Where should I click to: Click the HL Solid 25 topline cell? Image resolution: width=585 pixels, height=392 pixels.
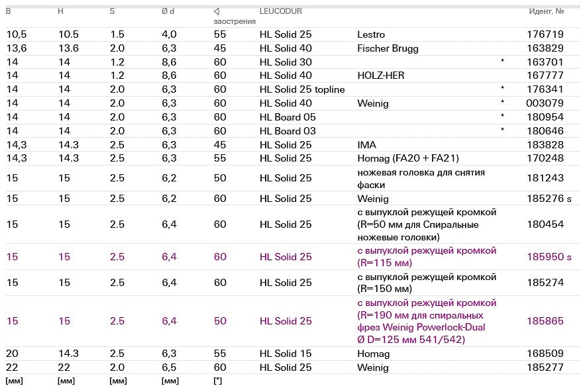pos(302,89)
